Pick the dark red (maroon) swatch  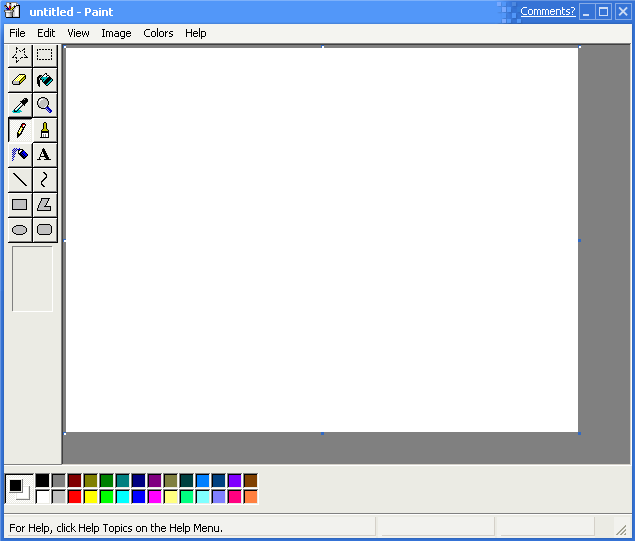[75, 481]
